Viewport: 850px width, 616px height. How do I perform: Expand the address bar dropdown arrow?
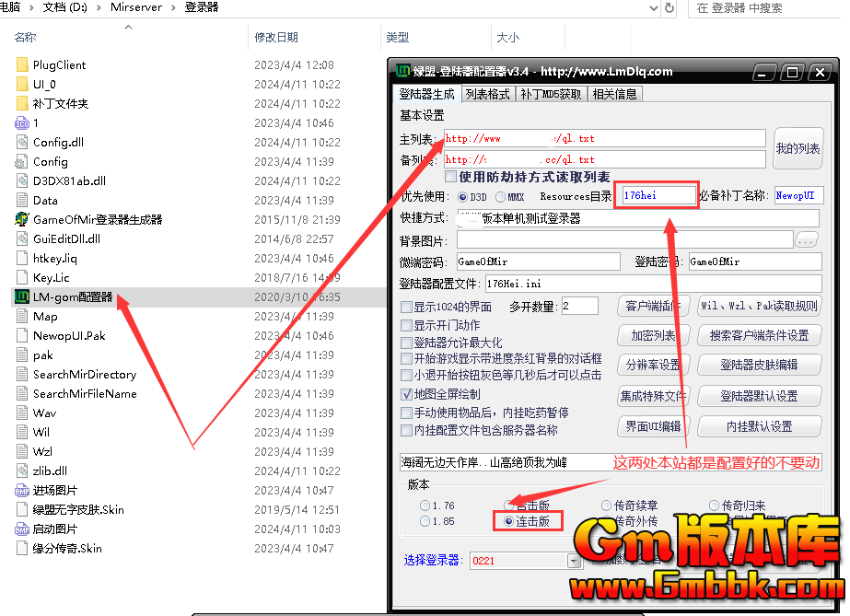tap(655, 8)
